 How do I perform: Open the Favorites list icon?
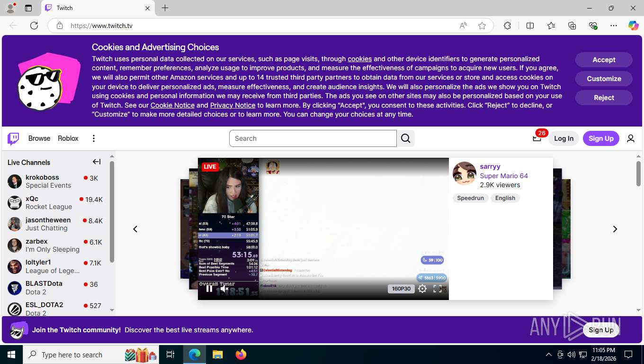click(x=551, y=26)
